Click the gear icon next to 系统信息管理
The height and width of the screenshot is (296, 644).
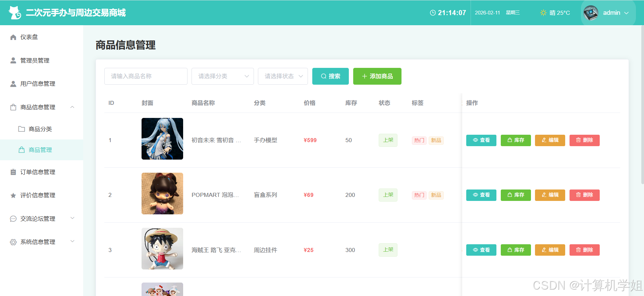[x=13, y=242]
